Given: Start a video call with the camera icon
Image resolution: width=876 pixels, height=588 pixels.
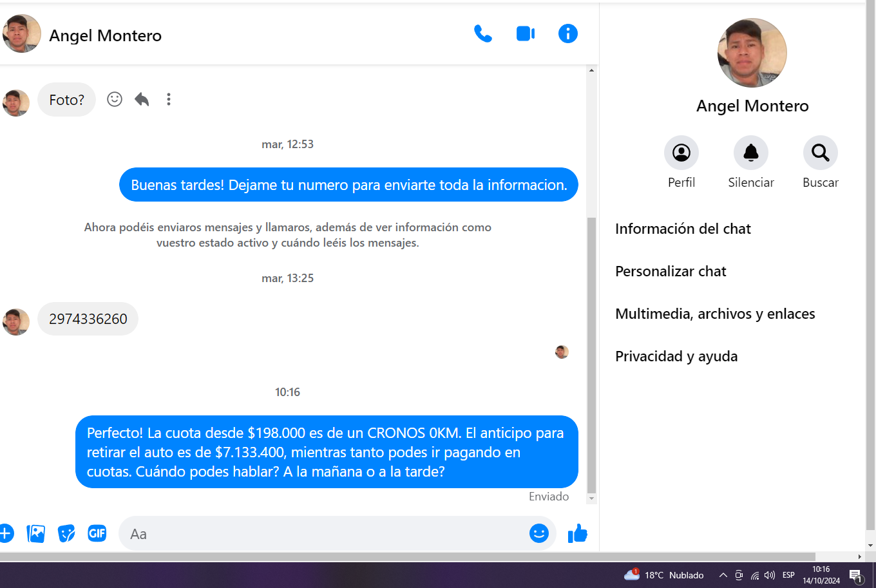Looking at the screenshot, I should coord(526,33).
